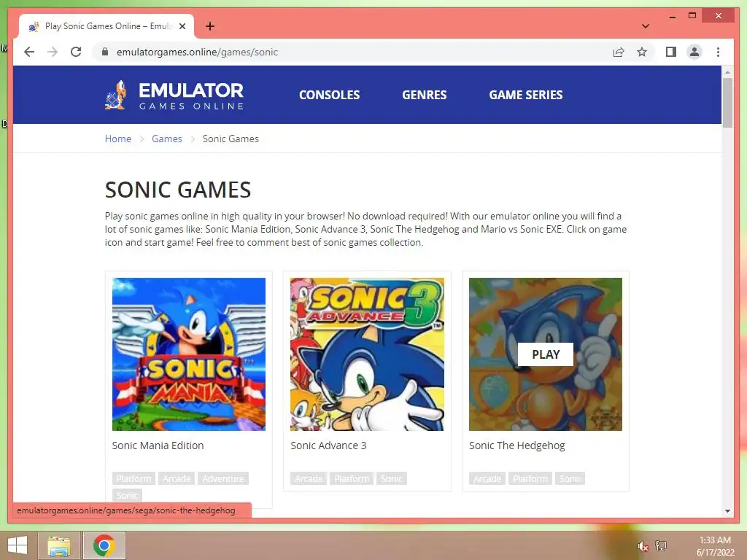Open the Windows Start button

18,545
